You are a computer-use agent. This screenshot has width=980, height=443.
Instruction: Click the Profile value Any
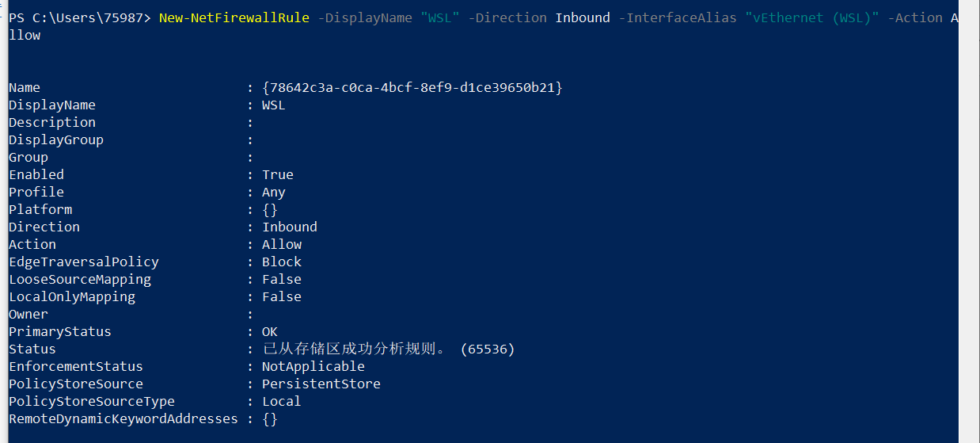(x=273, y=193)
